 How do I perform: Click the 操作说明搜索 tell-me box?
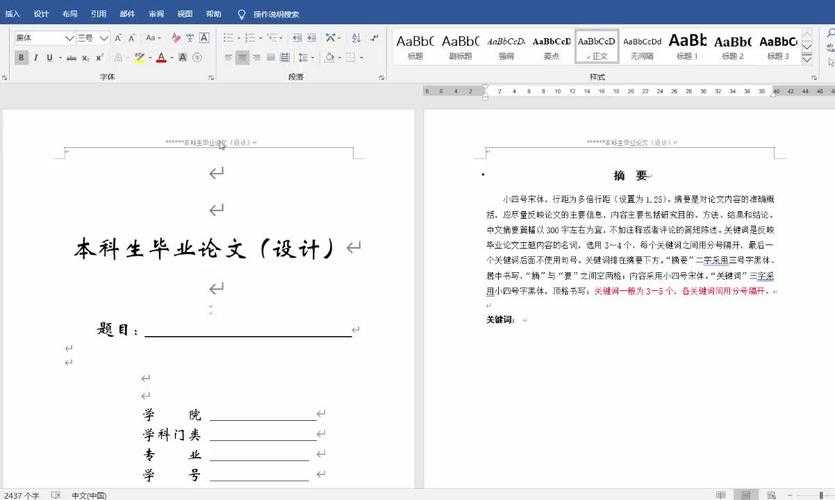[276, 14]
